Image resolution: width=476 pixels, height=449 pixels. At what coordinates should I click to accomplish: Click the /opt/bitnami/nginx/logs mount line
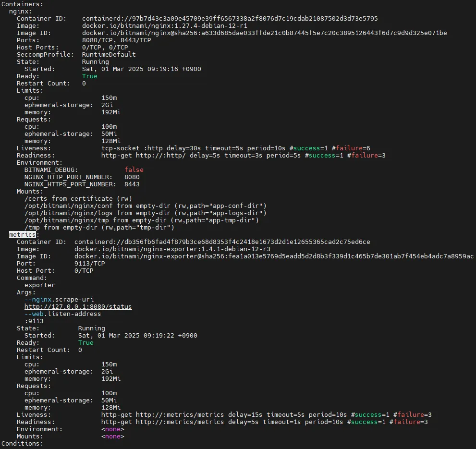tap(146, 213)
